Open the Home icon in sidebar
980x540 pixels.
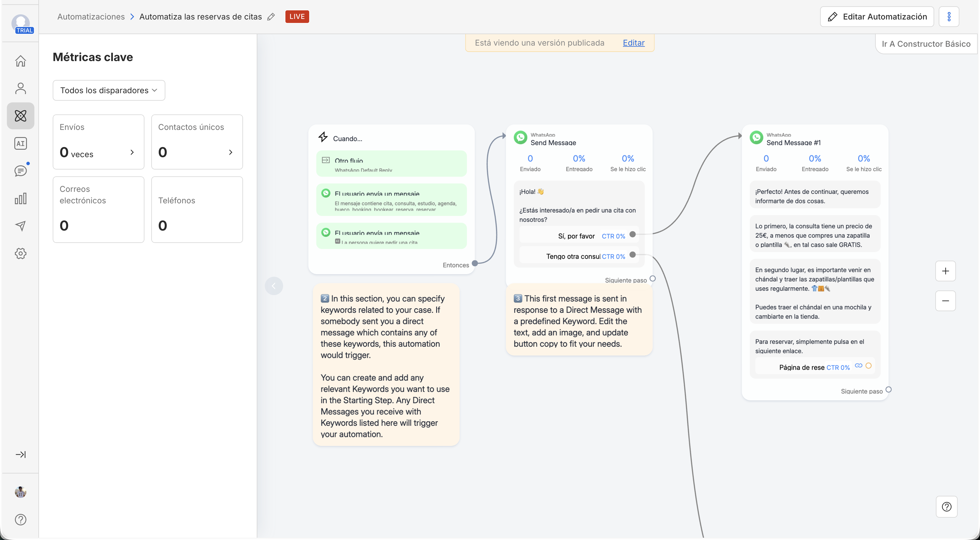tap(21, 61)
